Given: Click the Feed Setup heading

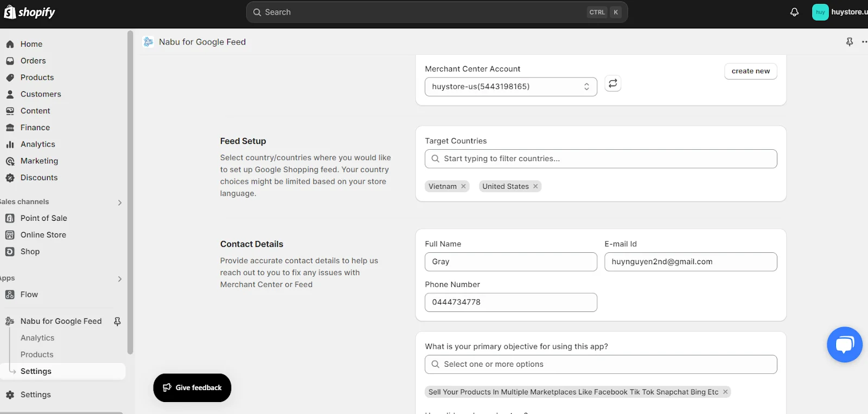Looking at the screenshot, I should pyautogui.click(x=243, y=141).
